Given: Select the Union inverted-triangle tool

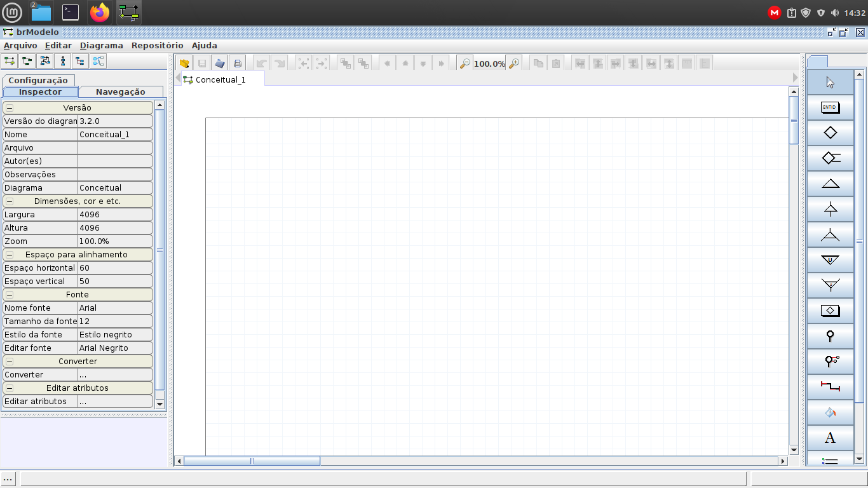Looking at the screenshot, I should [x=830, y=260].
